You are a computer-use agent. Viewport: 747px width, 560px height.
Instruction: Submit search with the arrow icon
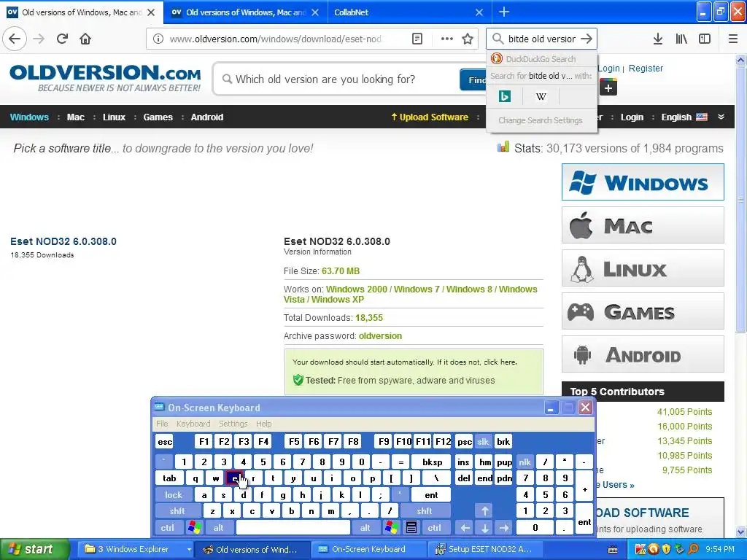pyautogui.click(x=587, y=39)
